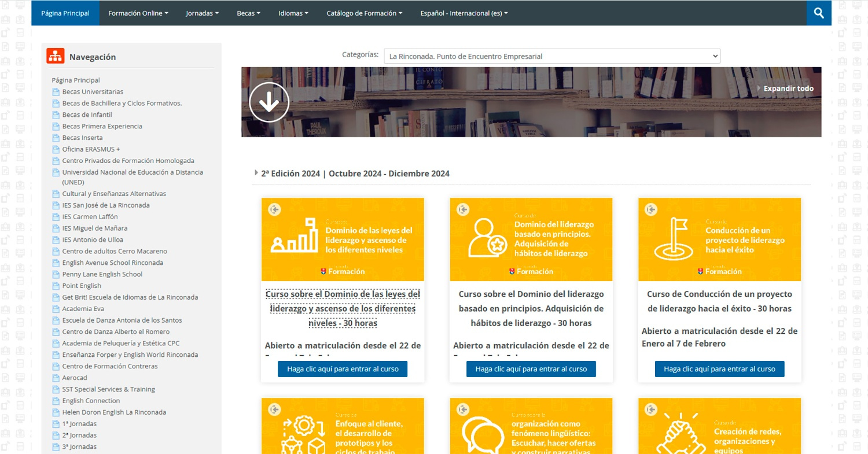Click the enter icon on the liderazgo basado en principios card
The height and width of the screenshot is (454, 868).
pyautogui.click(x=463, y=209)
